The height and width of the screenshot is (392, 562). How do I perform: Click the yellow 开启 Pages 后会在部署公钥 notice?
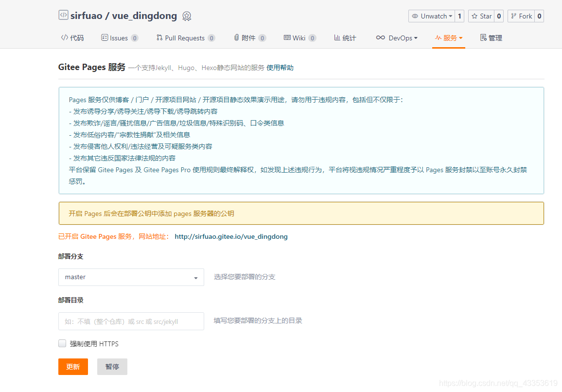point(301,214)
